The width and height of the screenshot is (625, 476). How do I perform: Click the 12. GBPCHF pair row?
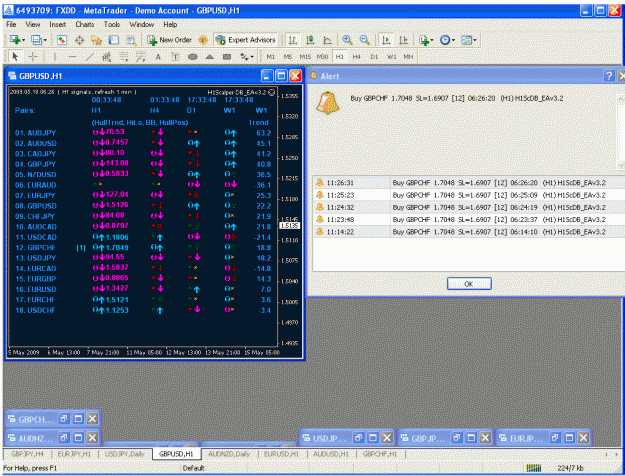tap(143, 248)
